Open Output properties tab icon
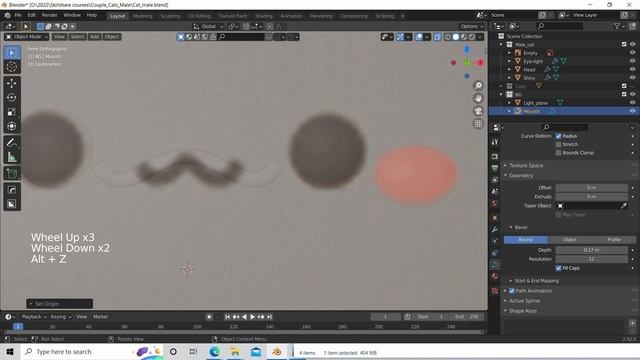The width and height of the screenshot is (640, 360). coord(495,168)
